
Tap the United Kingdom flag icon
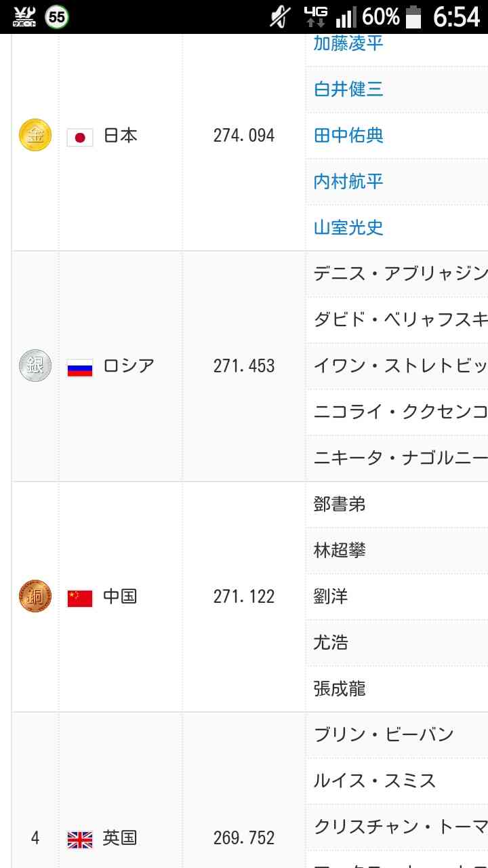tap(80, 840)
